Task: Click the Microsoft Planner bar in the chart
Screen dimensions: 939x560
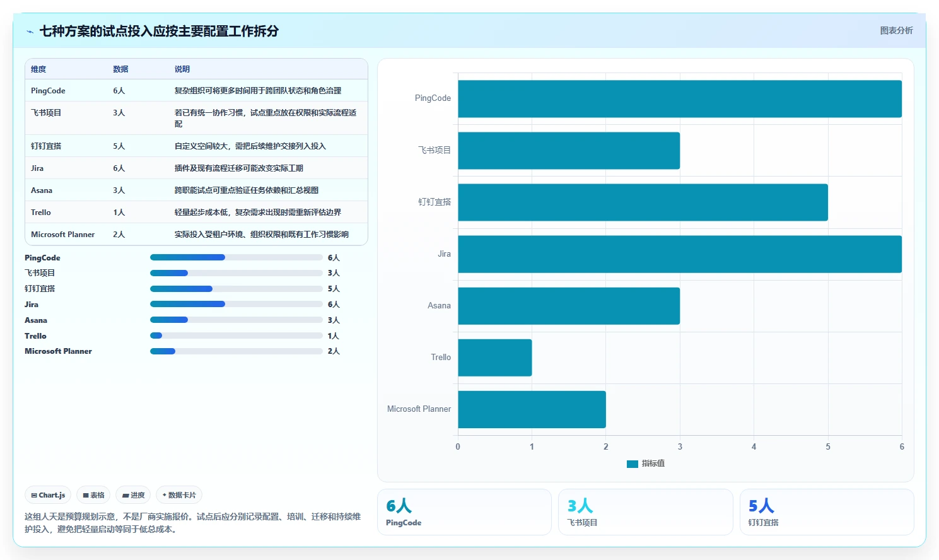Action: 532,409
